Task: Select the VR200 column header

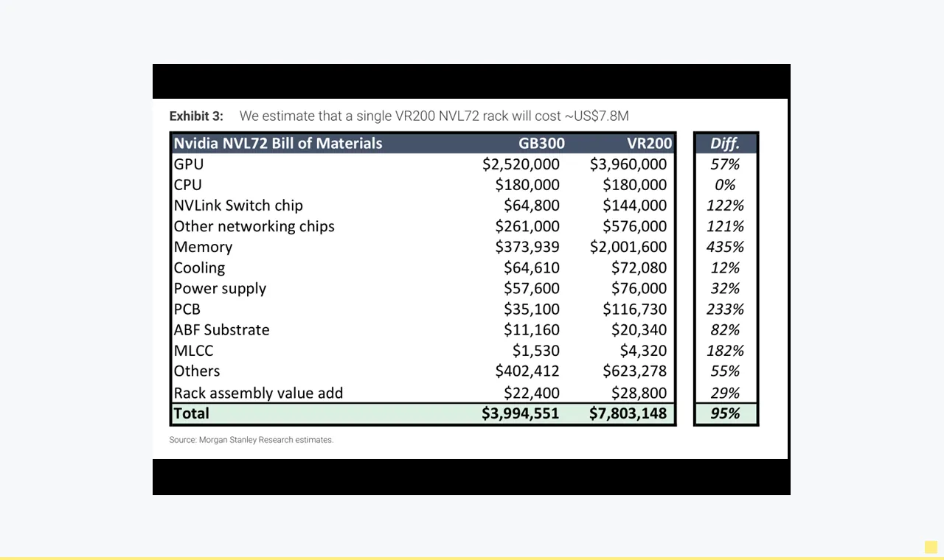Action: tap(650, 143)
